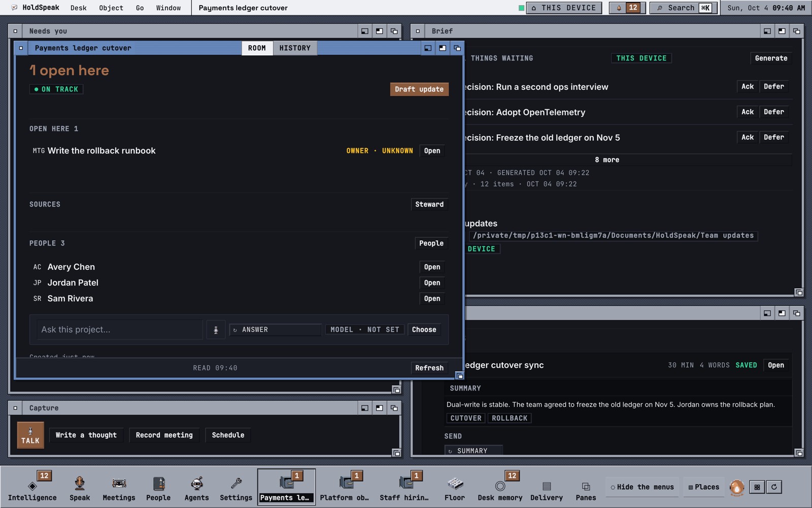Image resolution: width=812 pixels, height=508 pixels.
Task: Open the Staff hirin… project in dock
Action: (404, 487)
